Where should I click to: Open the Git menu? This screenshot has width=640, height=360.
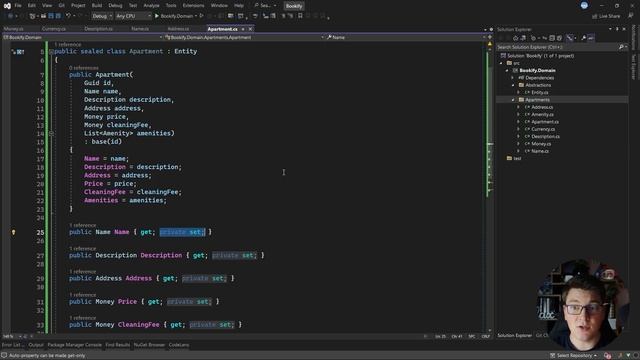(x=62, y=6)
